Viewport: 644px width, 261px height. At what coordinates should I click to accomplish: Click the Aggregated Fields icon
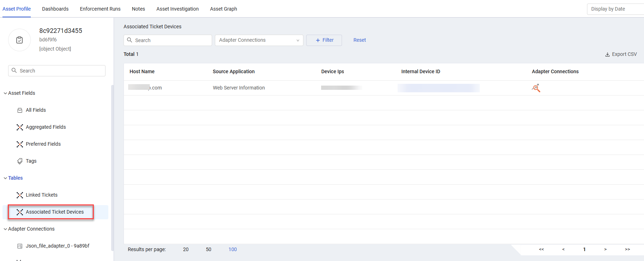coord(20,127)
